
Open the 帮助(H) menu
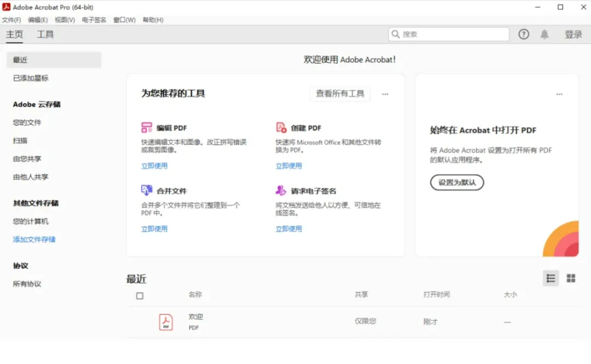coord(153,20)
